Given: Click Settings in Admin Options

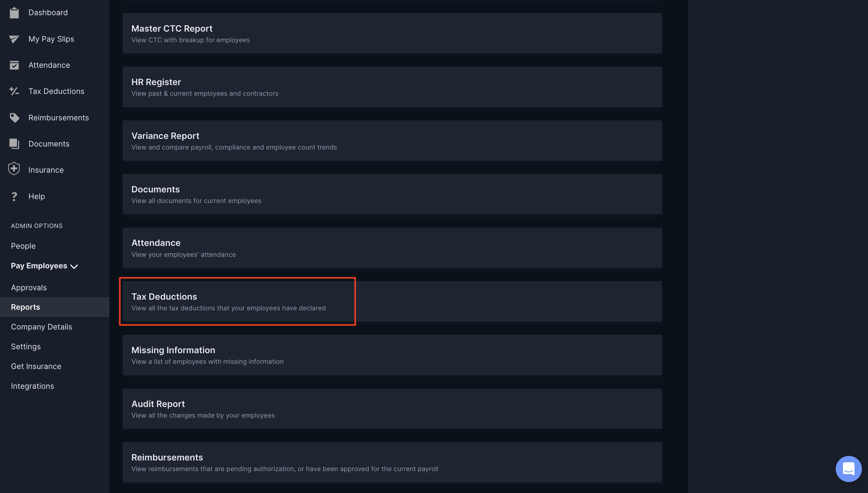Looking at the screenshot, I should tap(26, 346).
